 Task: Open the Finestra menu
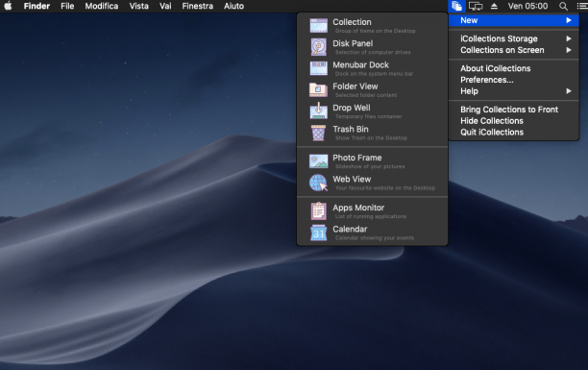point(198,6)
